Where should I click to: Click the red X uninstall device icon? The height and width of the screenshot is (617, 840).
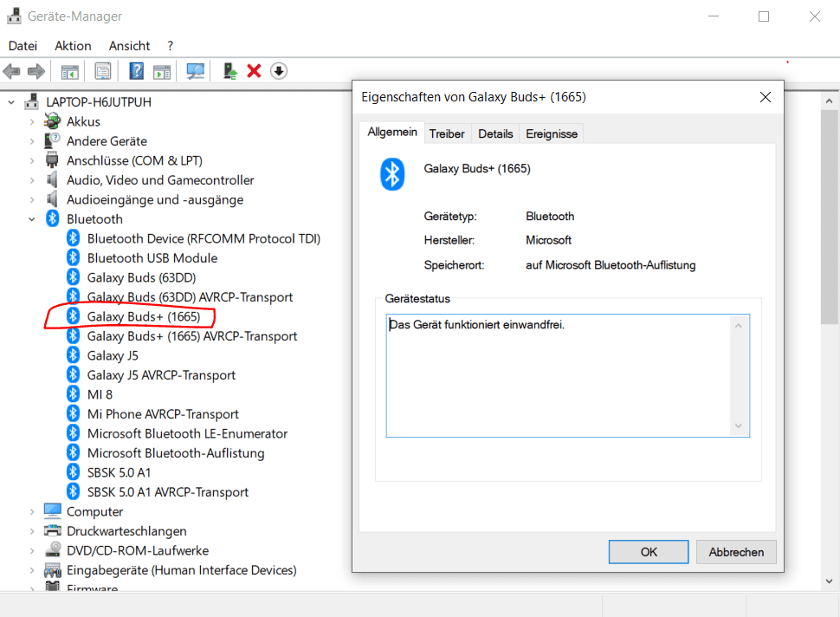click(254, 71)
